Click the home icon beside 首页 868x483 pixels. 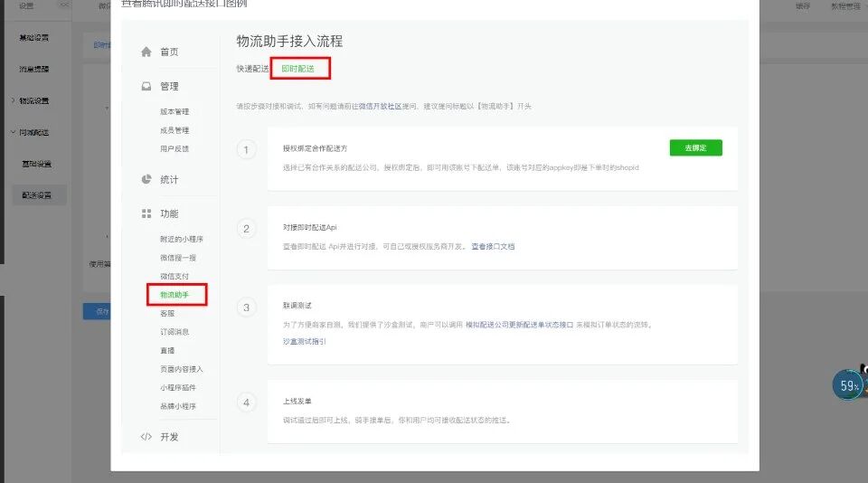tap(146, 52)
